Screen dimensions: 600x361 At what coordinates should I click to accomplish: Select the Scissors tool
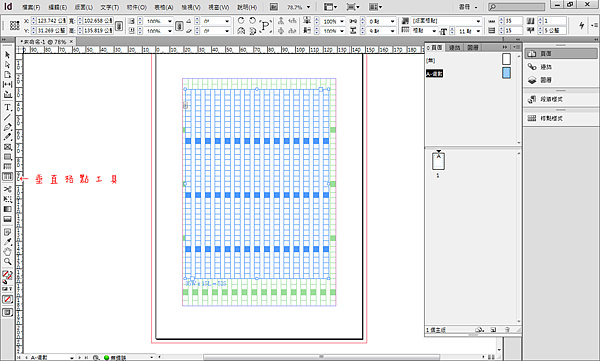click(x=7, y=189)
